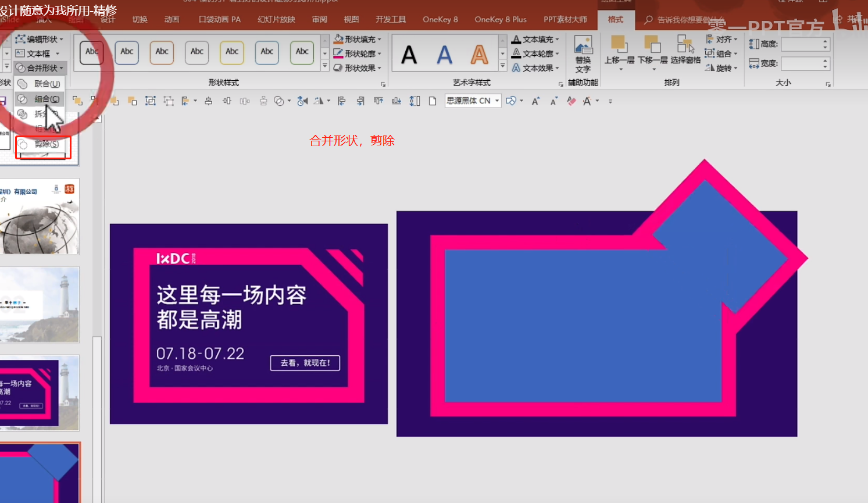Click align center horizontally icon in quick toolbar
Image resolution: width=868 pixels, height=503 pixels.
coord(209,101)
